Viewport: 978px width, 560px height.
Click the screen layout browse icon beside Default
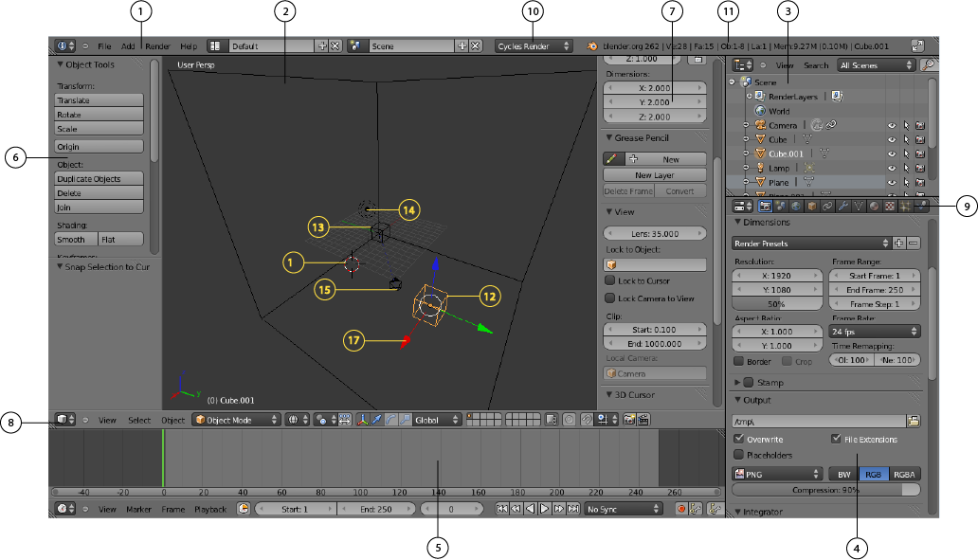[x=215, y=46]
